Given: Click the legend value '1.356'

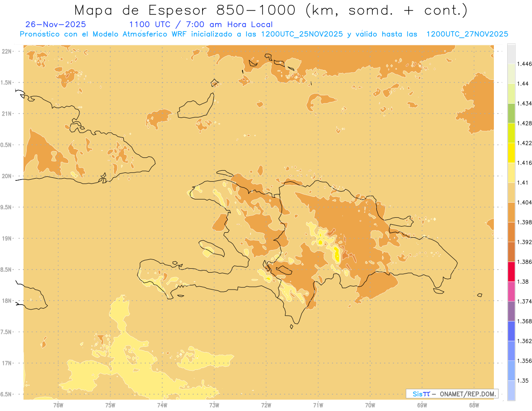Looking at the screenshot, I should coord(524,360).
